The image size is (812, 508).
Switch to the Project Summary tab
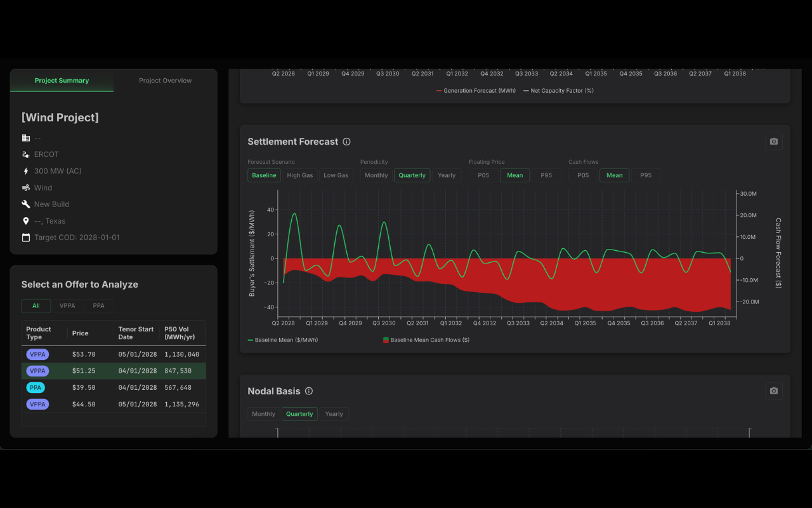[x=62, y=81]
